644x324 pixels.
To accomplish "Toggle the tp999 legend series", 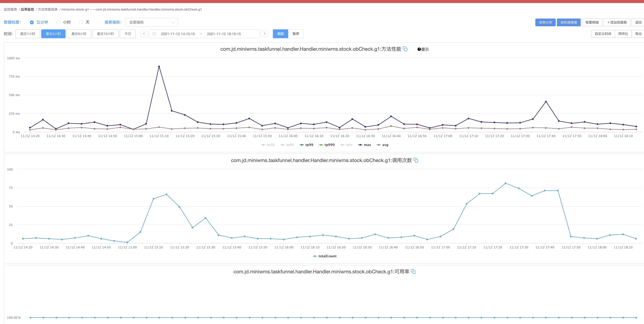I will coord(327,145).
